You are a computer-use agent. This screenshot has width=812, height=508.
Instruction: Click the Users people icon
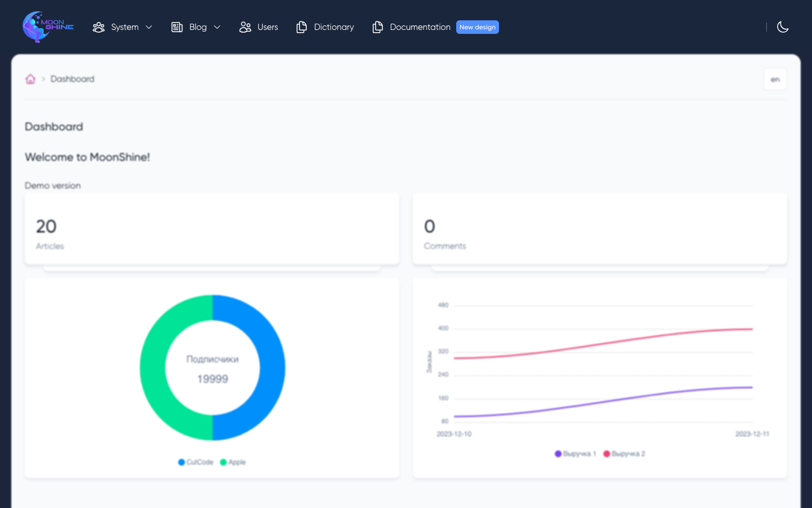[x=245, y=27]
